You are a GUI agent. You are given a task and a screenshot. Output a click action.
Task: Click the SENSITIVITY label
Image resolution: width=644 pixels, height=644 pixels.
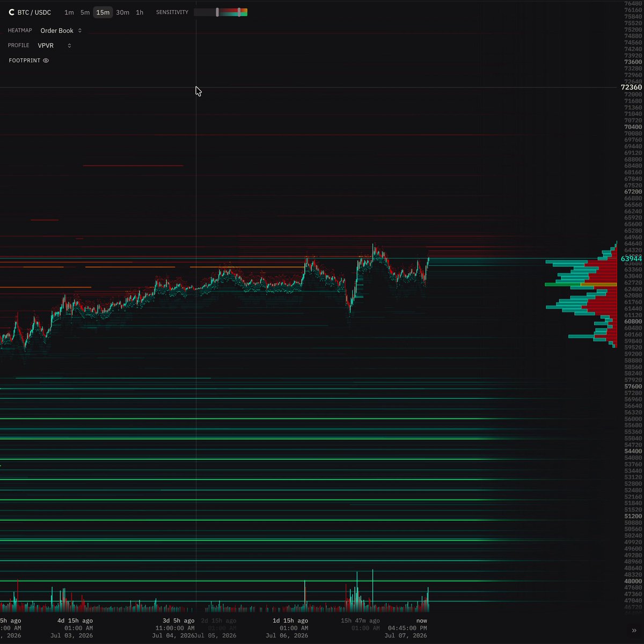pyautogui.click(x=172, y=12)
